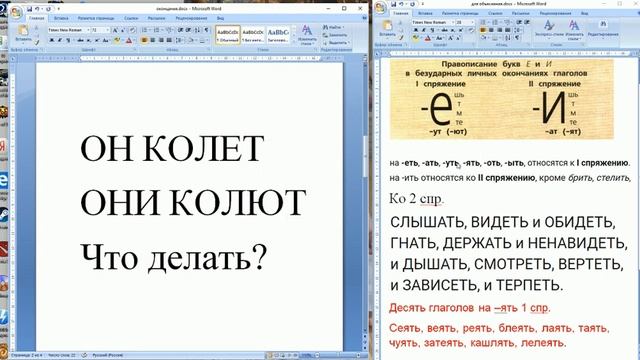Increase font size in left Word window
640x360 pixels.
tap(115, 30)
